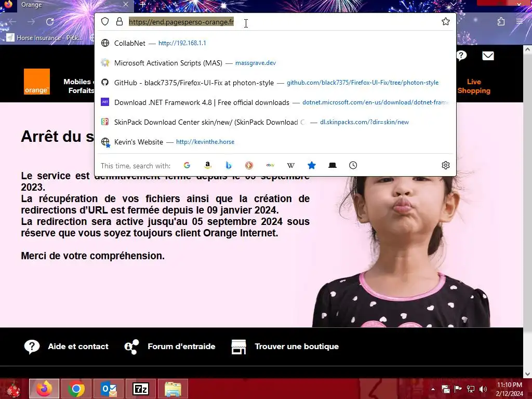This screenshot has height=399, width=532.
Task: Select SkinPack Download Center suggestion
Action: click(x=275, y=122)
